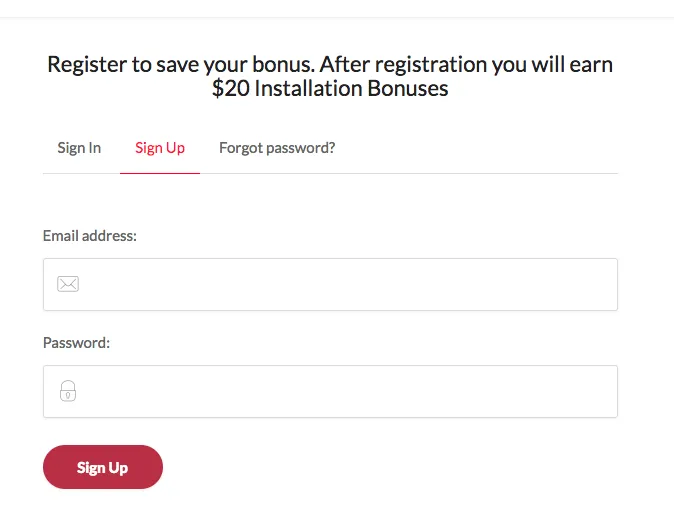Click the "Register to save your bonus" heading
Image resolution: width=674 pixels, height=520 pixels.
click(x=330, y=65)
